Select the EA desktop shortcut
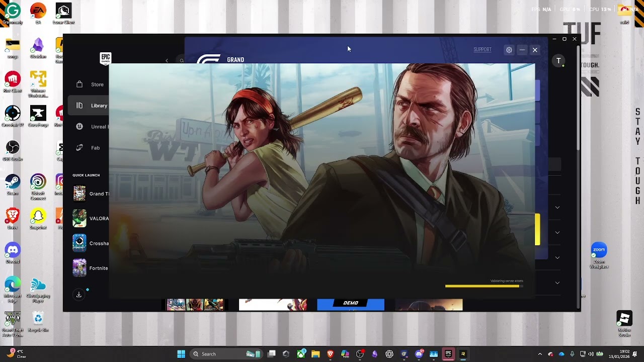The height and width of the screenshot is (362, 644). tap(38, 14)
